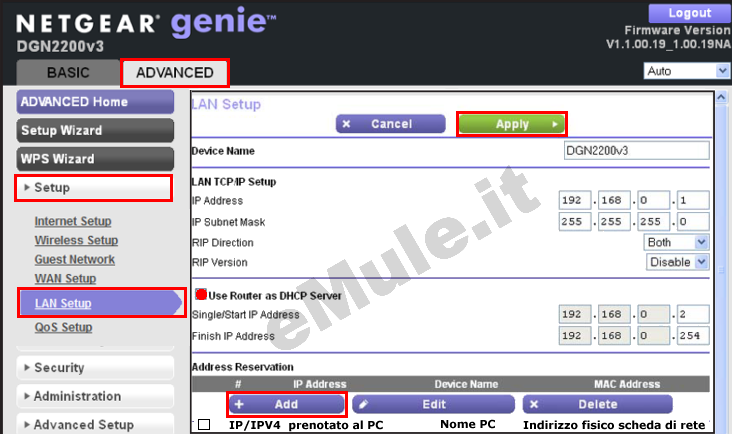Click the 'Nome PC' device name cell
The image size is (732, 434).
click(x=467, y=424)
